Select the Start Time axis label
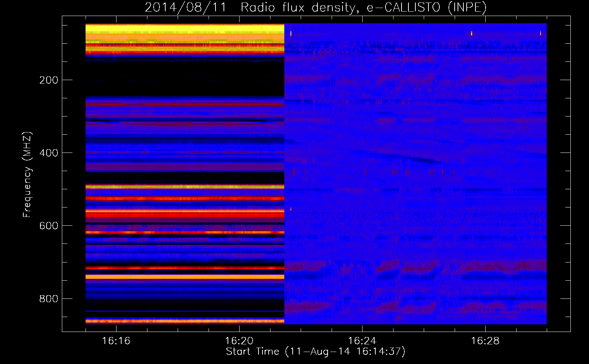This screenshot has width=589, height=364. [x=316, y=352]
